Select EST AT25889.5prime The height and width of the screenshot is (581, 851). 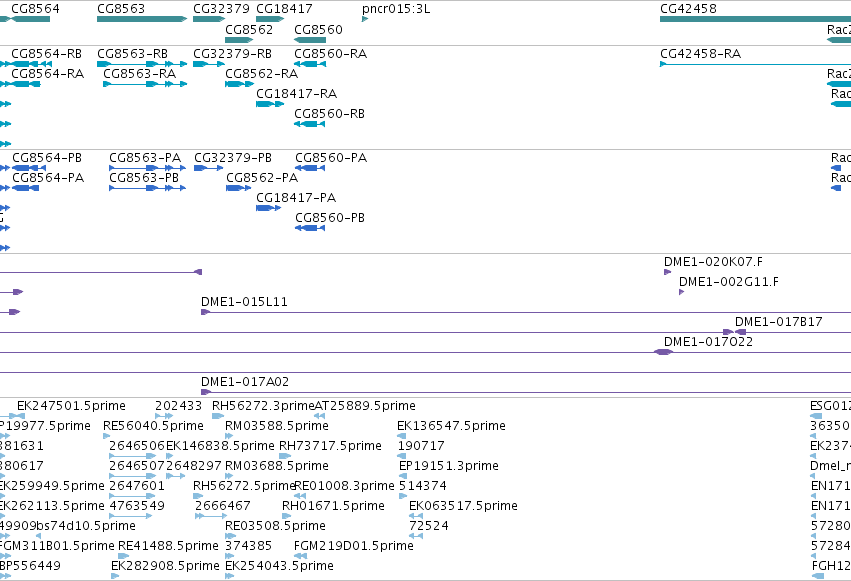click(x=320, y=416)
